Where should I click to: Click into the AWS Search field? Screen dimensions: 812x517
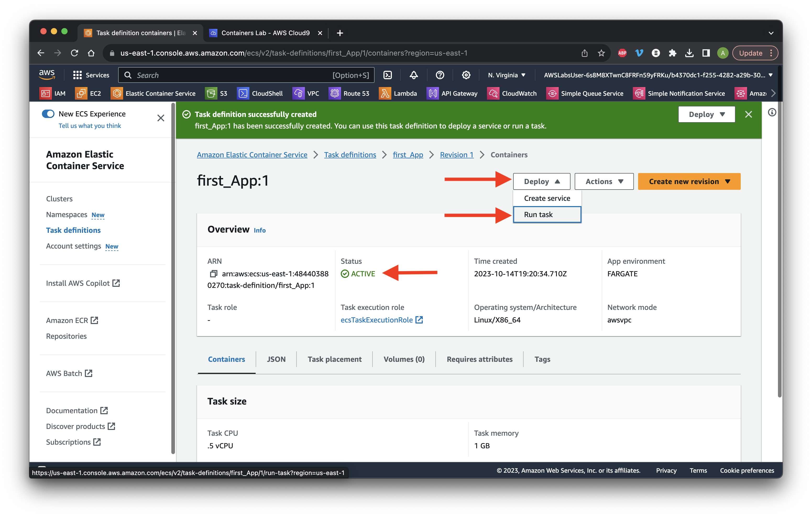[x=246, y=75]
